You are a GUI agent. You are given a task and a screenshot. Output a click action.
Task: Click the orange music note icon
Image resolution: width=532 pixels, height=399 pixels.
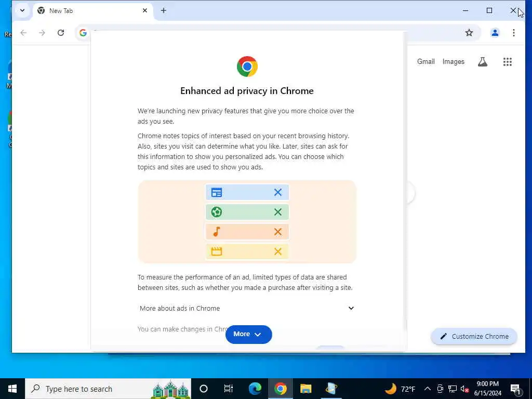tap(217, 232)
